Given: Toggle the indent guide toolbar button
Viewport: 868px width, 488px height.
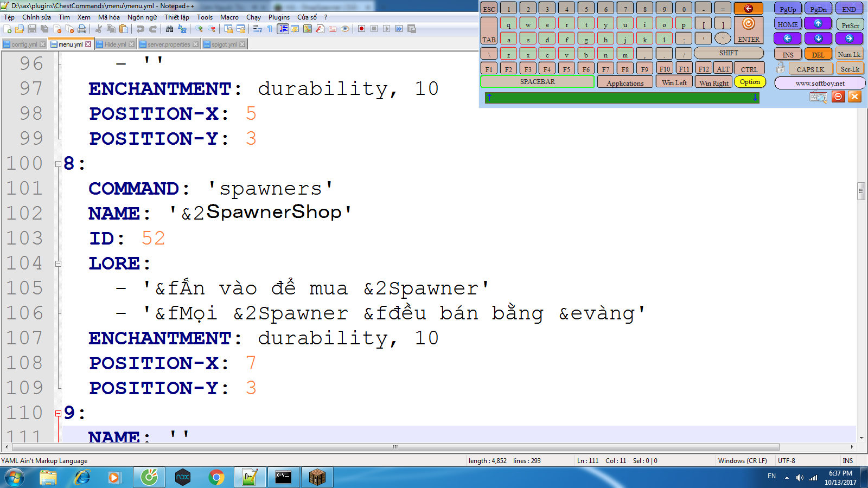Looking at the screenshot, I should click(x=283, y=29).
